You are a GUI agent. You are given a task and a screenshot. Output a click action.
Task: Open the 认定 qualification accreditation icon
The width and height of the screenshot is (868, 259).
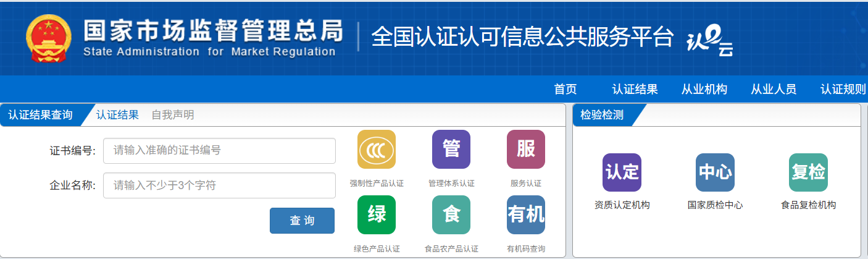(x=622, y=172)
